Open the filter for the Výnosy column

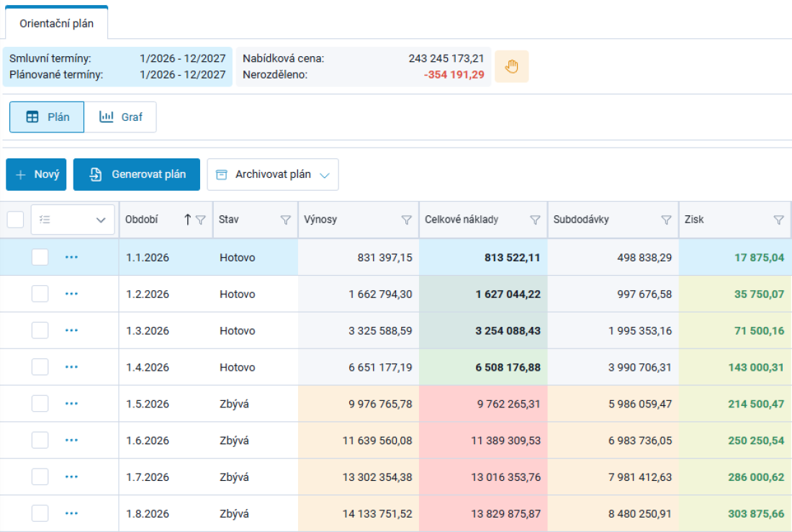click(x=406, y=220)
